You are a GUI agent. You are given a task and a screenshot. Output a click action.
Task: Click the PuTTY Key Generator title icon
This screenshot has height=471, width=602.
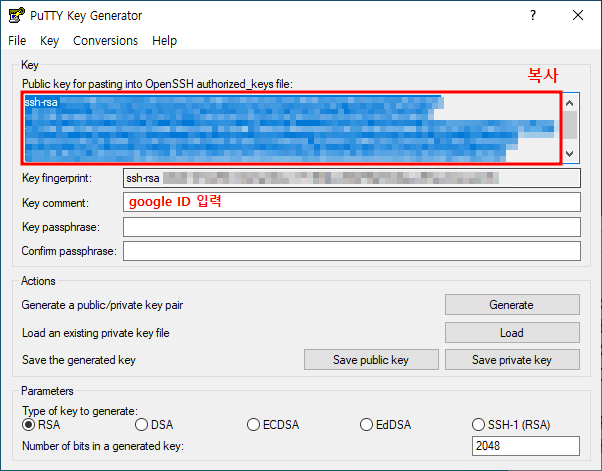tap(17, 15)
